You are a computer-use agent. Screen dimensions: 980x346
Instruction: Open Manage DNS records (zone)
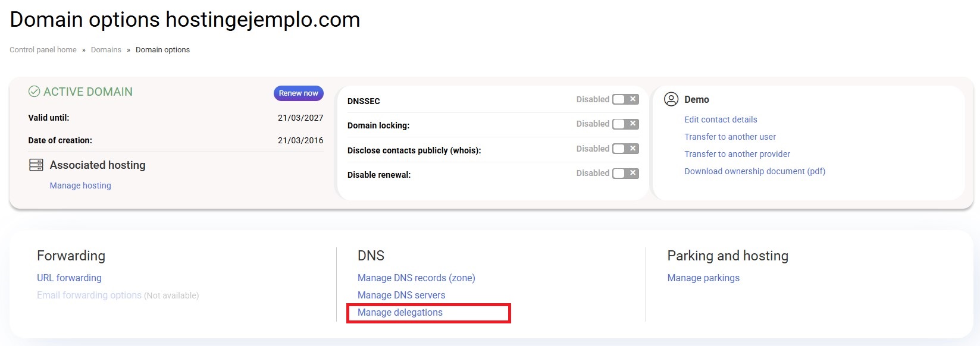(x=416, y=278)
